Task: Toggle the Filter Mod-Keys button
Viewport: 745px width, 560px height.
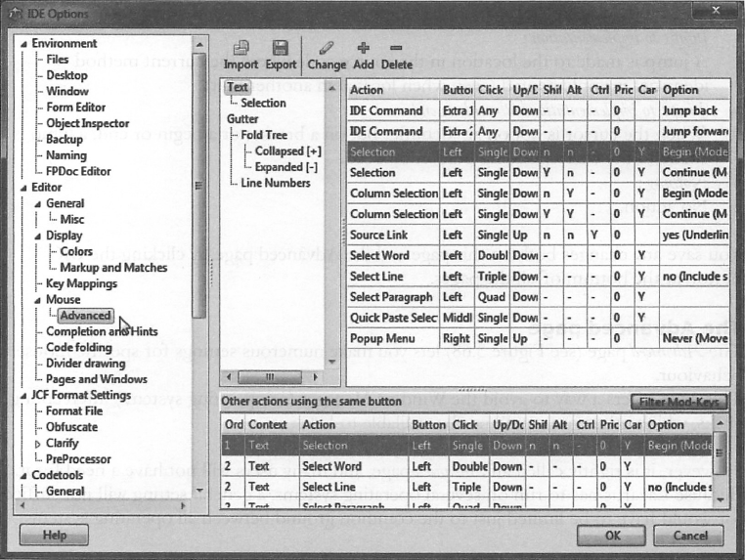Action: tap(678, 402)
